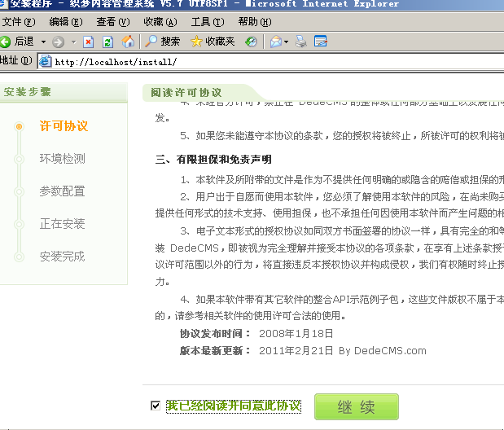The height and width of the screenshot is (430, 504).
Task: Click the Edit page icon
Action: 321,42
